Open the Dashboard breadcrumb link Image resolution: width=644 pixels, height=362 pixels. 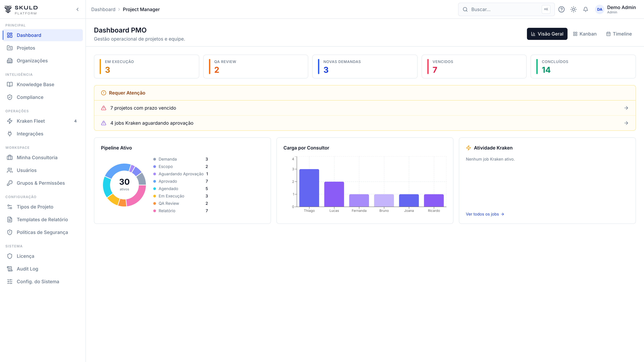click(103, 9)
